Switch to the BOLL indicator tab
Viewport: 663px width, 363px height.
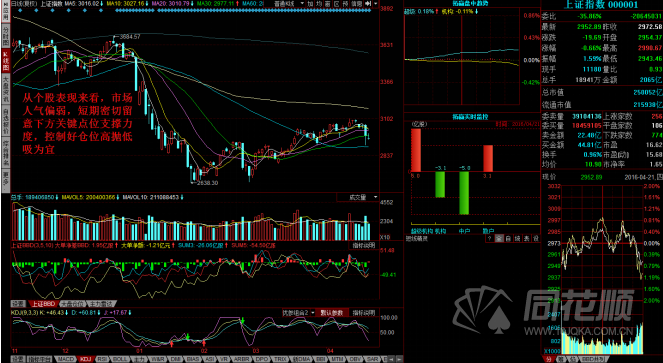(120, 359)
